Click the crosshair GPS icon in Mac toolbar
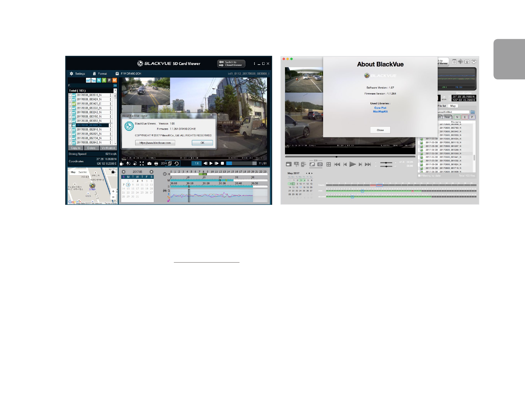Image resolution: width=525 pixels, height=420 pixels. click(x=460, y=62)
